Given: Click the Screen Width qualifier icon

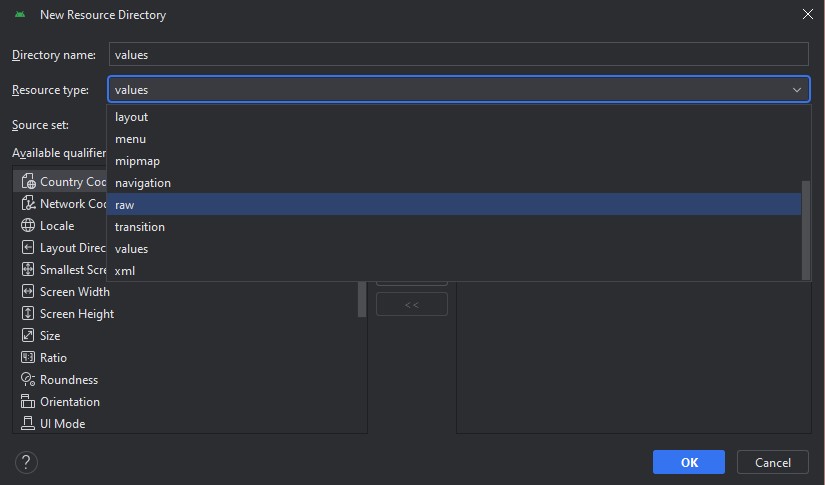Looking at the screenshot, I should coord(28,292).
